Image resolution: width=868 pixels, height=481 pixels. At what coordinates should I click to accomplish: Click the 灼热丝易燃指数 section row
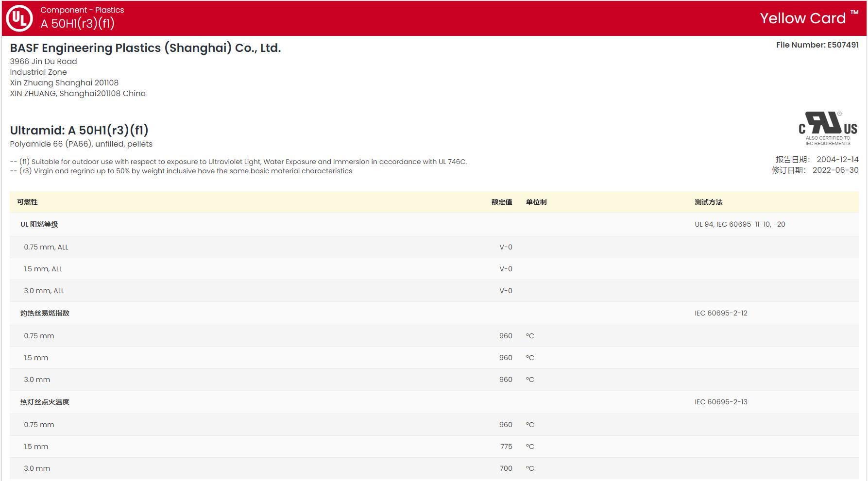[x=434, y=314]
